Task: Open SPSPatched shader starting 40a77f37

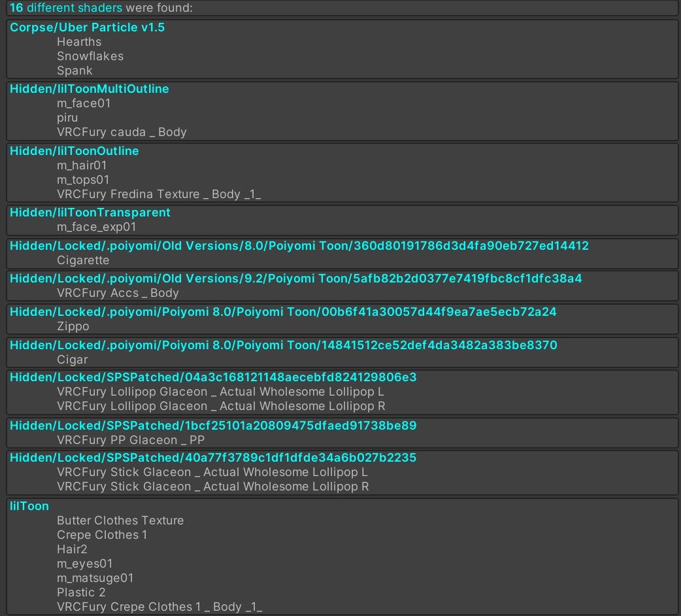Action: click(213, 458)
